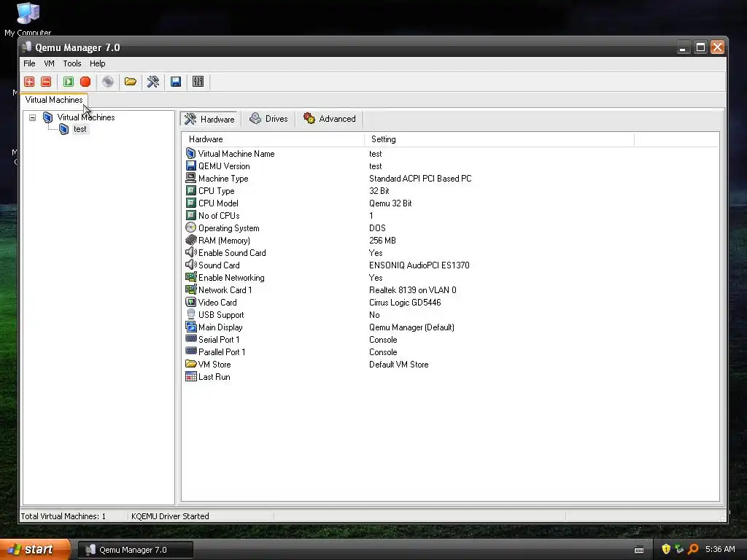Click the greyed-out disc icon in the toolbar

[108, 82]
